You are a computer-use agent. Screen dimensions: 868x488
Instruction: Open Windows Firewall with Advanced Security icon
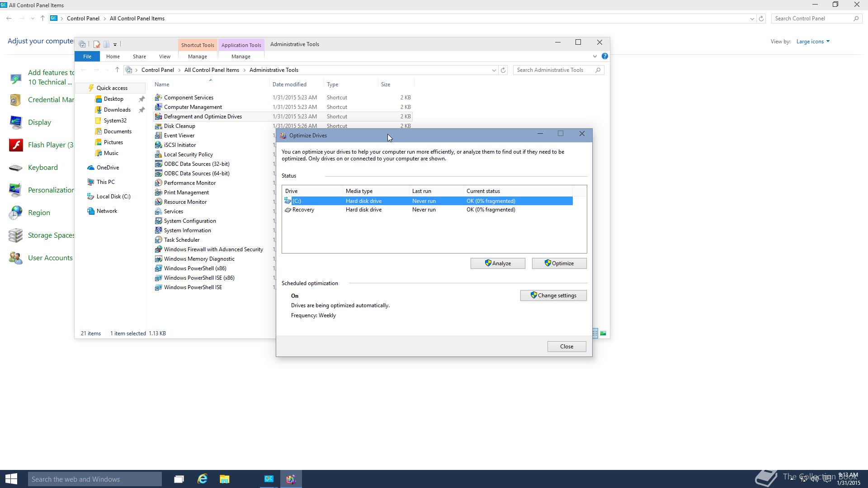[158, 249]
